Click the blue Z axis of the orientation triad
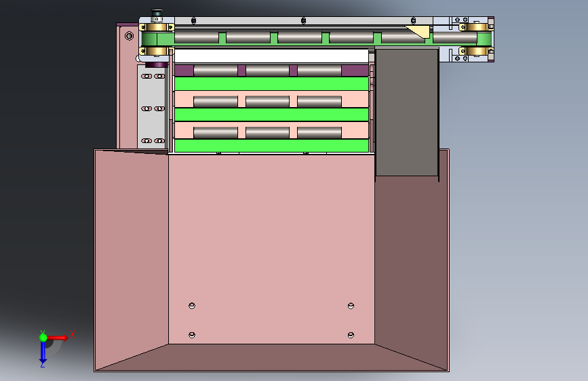The width and height of the screenshot is (588, 381). [43, 353]
